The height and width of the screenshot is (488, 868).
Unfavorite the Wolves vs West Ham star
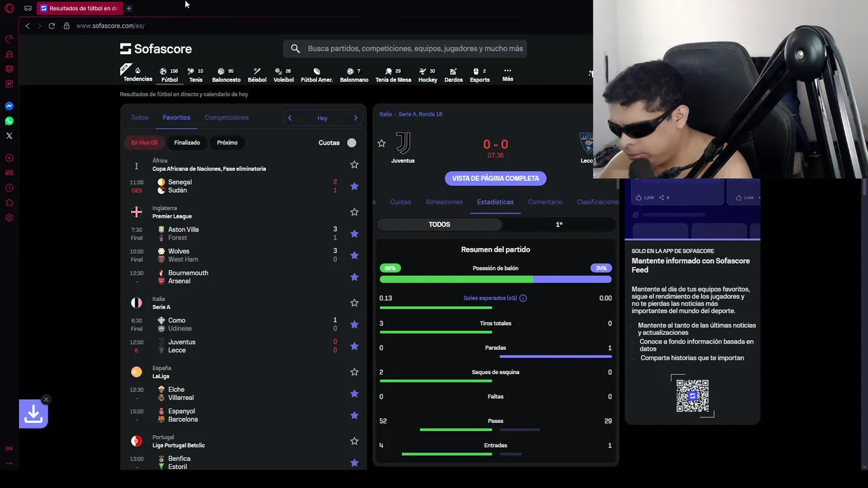354,256
